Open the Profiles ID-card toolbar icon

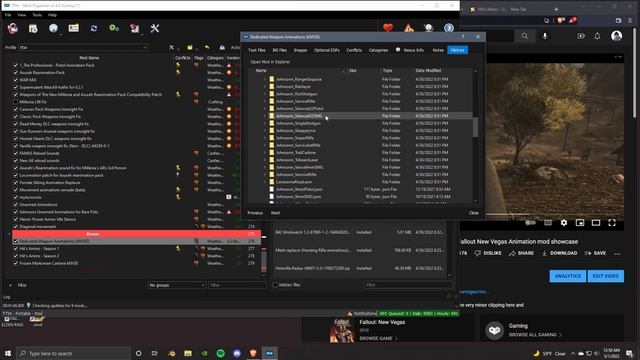73,28
